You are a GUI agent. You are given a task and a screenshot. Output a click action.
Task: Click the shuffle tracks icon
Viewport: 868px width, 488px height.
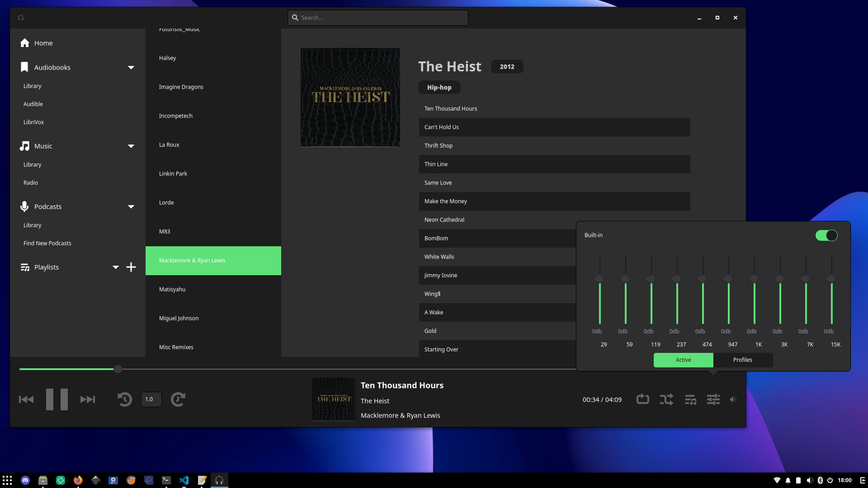(666, 399)
